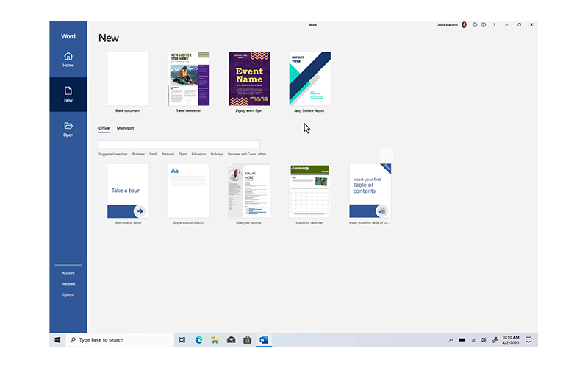Click the Holidays suggested search
Viewport: 588px width, 368px height.
217,154
